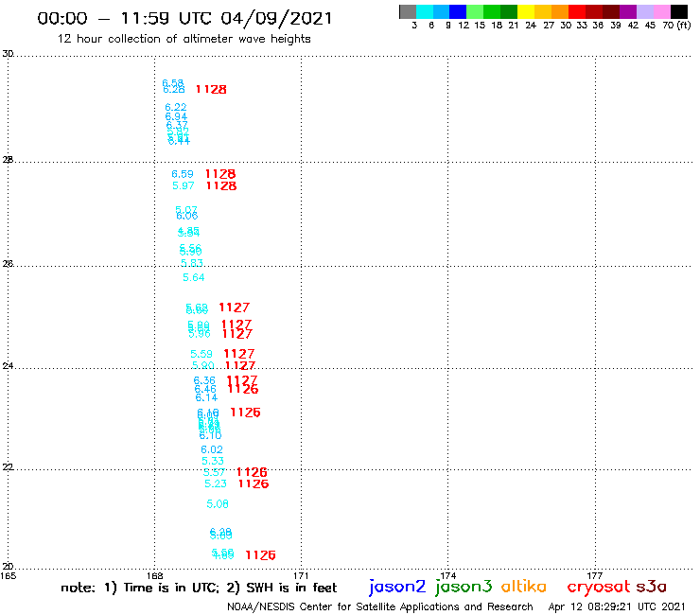Select the wave height value 5.08

point(218,503)
